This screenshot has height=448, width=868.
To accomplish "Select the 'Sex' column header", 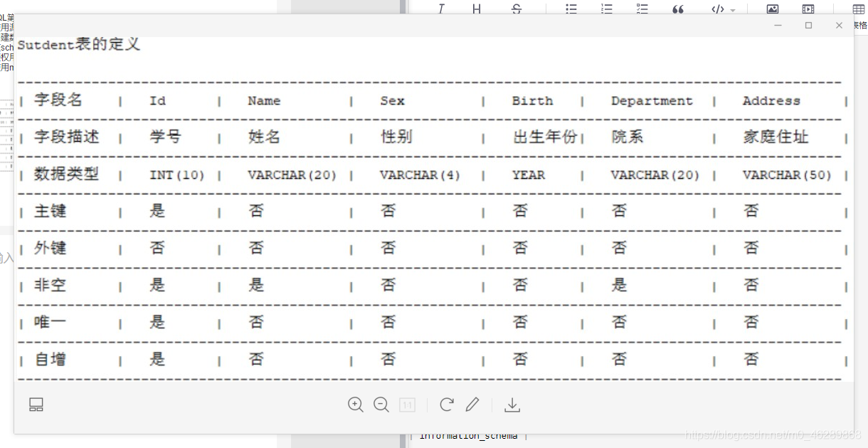I will coord(392,100).
